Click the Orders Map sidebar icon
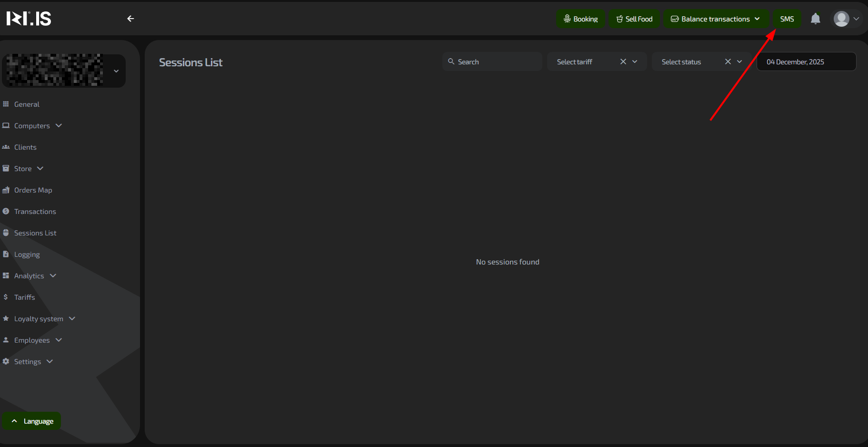This screenshot has width=868, height=447. (x=6, y=190)
